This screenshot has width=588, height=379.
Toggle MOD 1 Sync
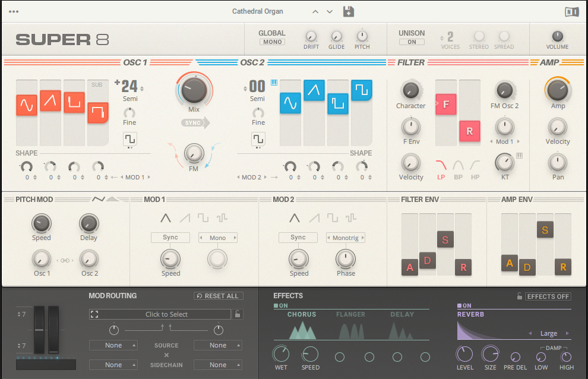(x=170, y=238)
